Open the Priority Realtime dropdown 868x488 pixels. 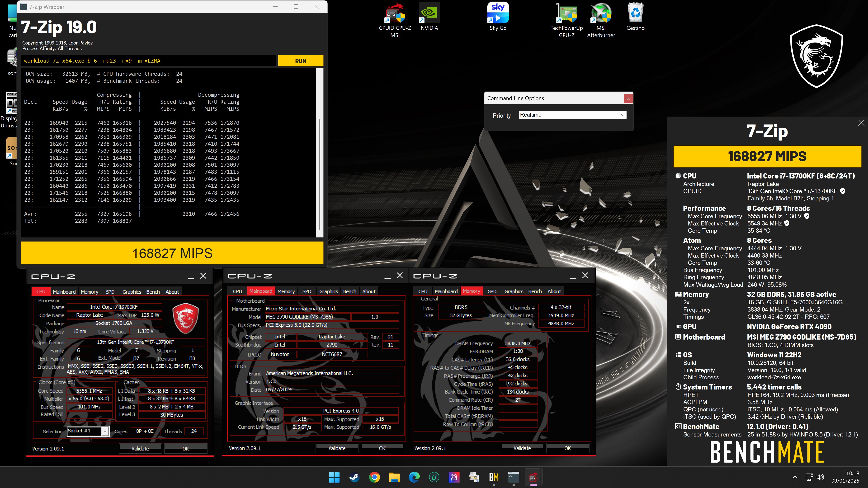(x=573, y=115)
